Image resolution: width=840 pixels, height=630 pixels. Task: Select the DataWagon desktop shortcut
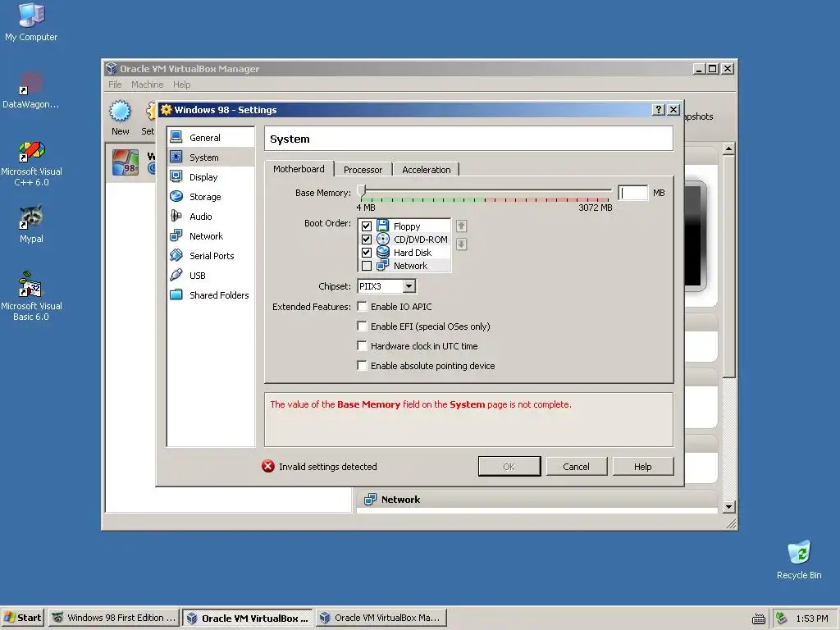(31, 90)
